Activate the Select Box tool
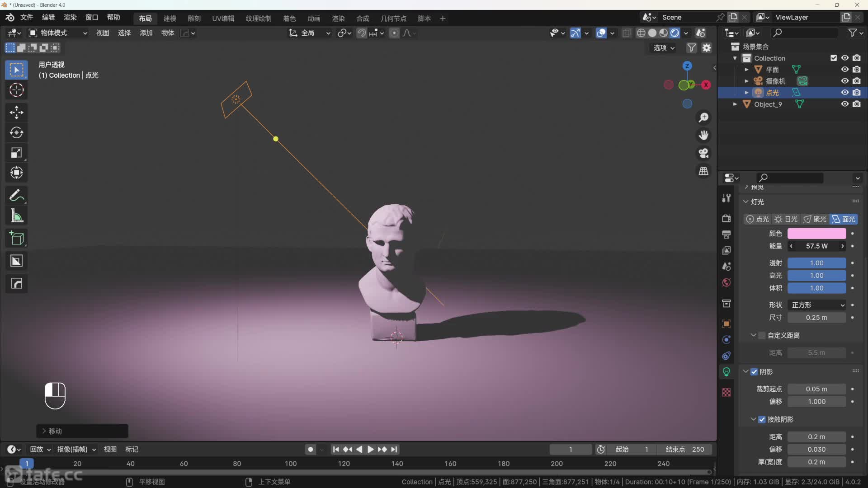Image resolution: width=868 pixels, height=488 pixels. 17,70
